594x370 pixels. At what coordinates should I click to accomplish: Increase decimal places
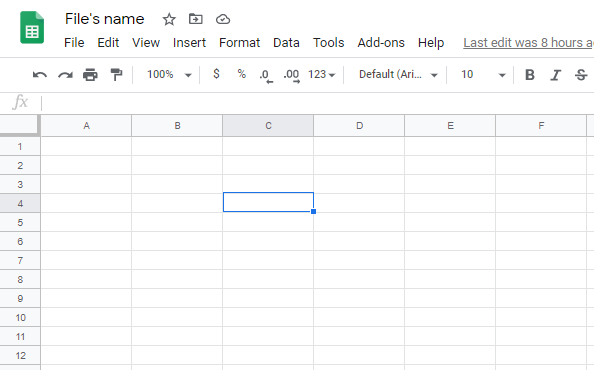tap(292, 75)
